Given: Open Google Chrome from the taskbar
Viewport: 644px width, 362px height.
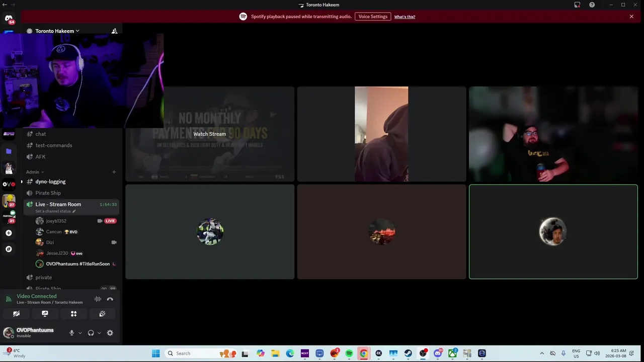Looking at the screenshot, I should click(363, 353).
